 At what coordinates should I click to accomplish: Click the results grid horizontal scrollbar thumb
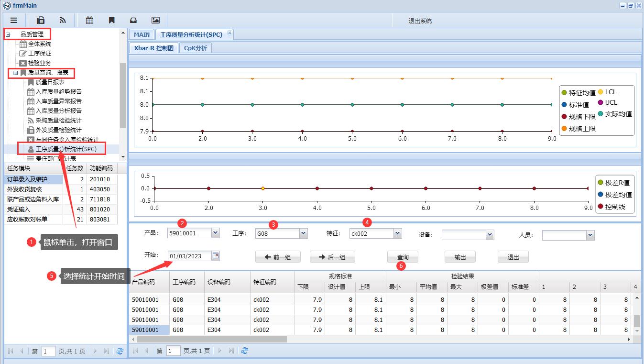pos(211,339)
